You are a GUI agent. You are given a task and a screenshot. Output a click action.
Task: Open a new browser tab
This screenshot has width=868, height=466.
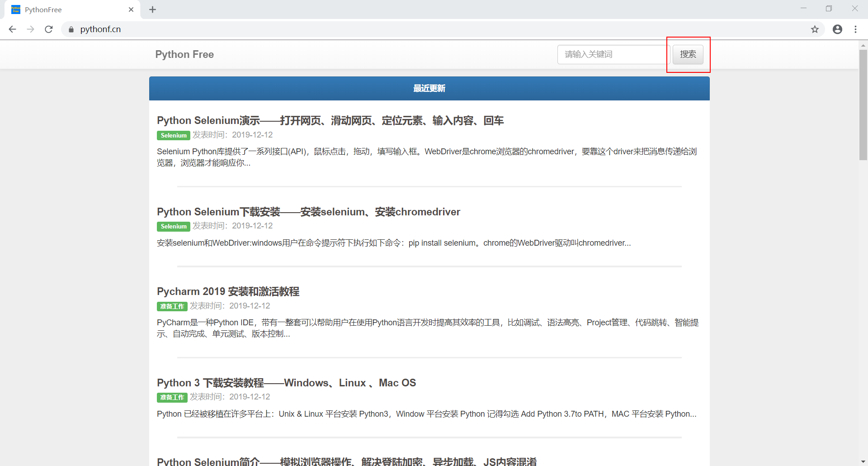pos(152,10)
